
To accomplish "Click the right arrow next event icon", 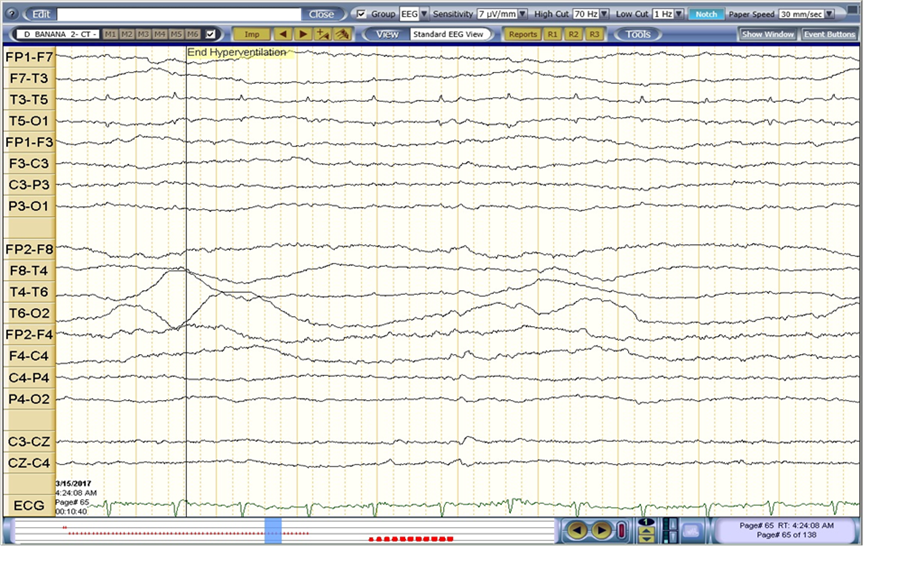I will click(x=302, y=34).
